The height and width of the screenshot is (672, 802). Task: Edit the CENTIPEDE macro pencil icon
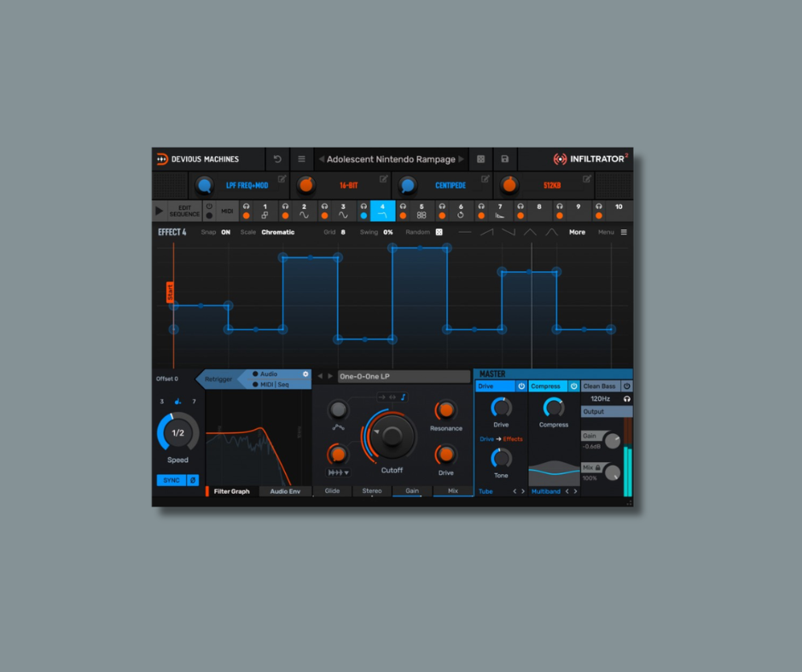tap(485, 178)
